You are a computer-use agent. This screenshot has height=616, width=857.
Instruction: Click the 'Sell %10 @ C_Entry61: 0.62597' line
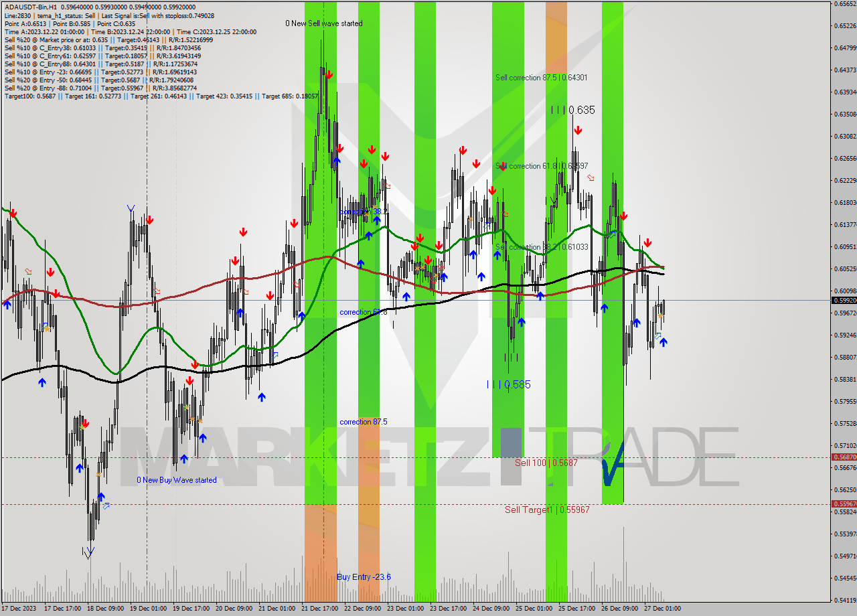(x=102, y=56)
